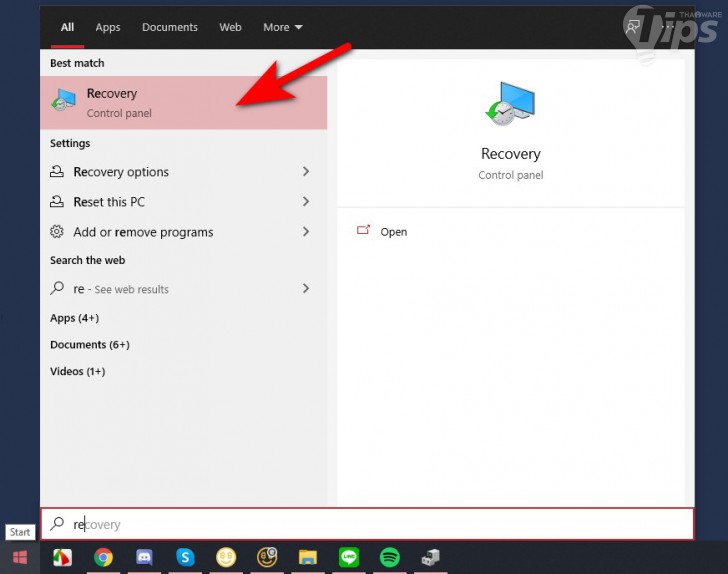Image resolution: width=728 pixels, height=574 pixels.
Task: Click the gear icon beside Add or remove programs
Action: (x=57, y=231)
